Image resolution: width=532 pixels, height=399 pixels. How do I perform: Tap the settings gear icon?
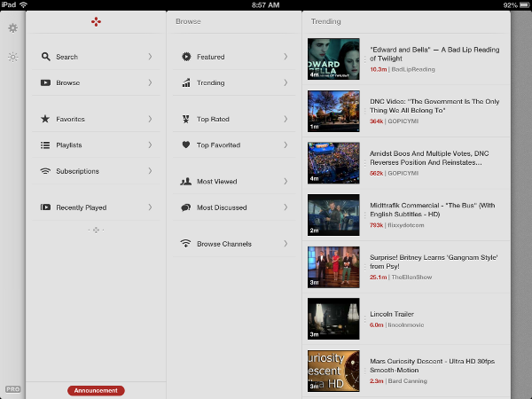(x=12, y=28)
